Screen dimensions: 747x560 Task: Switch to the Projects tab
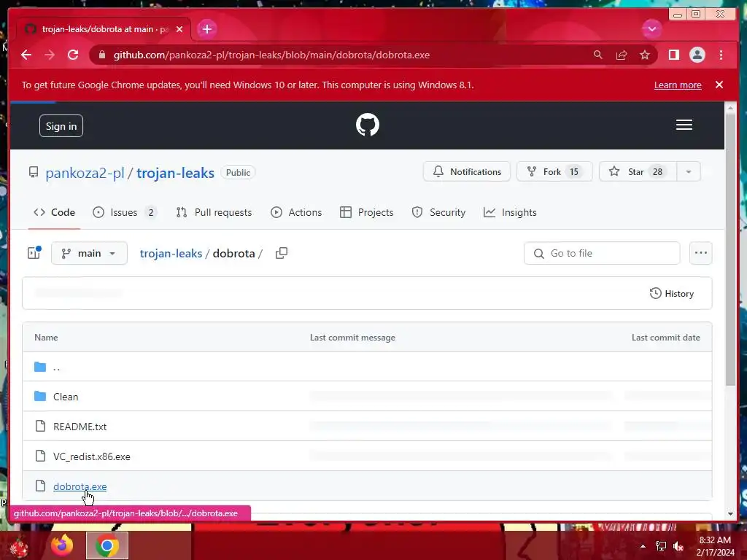[x=367, y=212]
